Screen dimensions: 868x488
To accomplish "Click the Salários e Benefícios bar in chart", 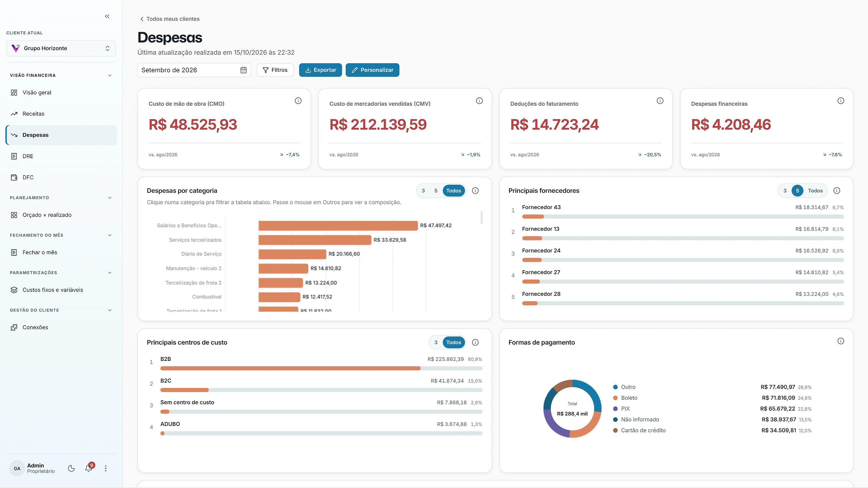I will click(338, 225).
